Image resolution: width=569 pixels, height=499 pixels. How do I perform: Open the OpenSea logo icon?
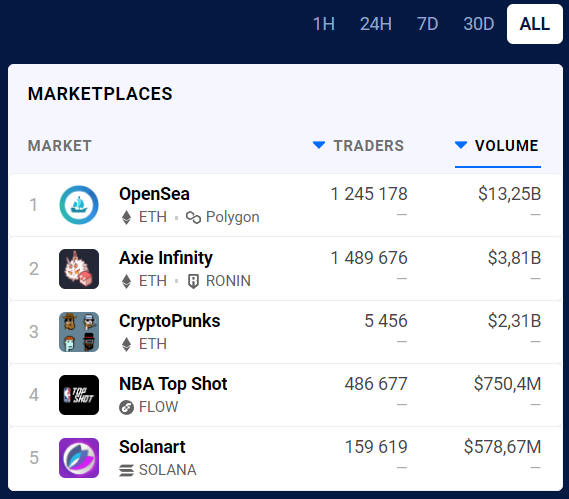click(79, 205)
